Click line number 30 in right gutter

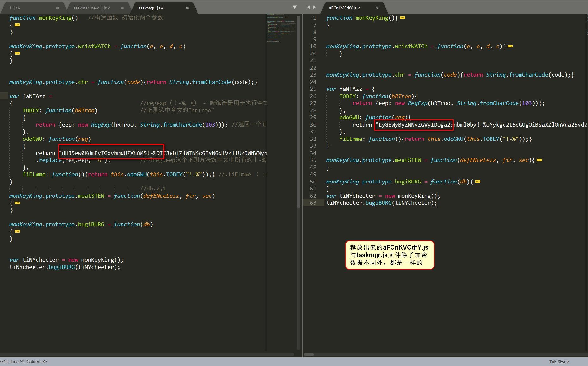tap(313, 125)
